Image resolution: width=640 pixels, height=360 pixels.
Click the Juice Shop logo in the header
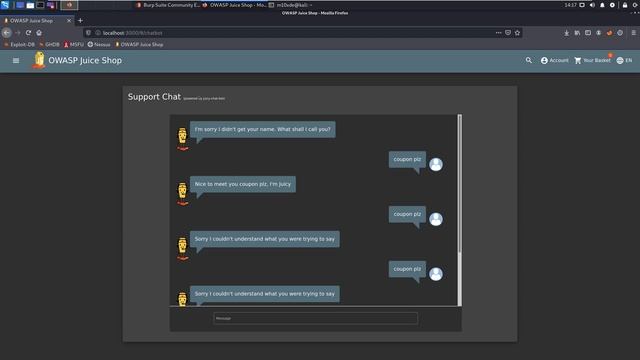point(39,60)
